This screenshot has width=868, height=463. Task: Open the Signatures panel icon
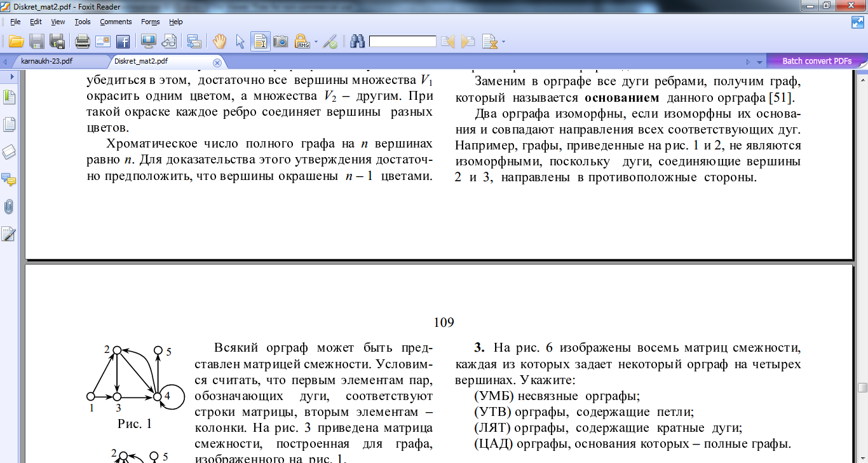(9, 234)
